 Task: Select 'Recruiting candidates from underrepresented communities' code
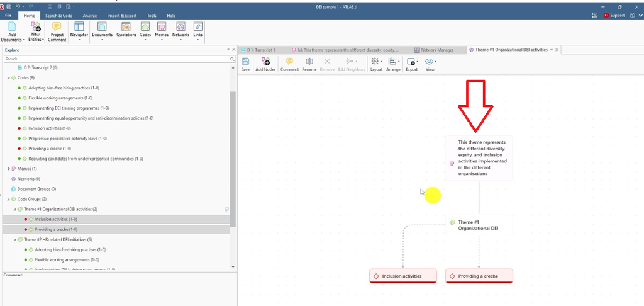(x=86, y=158)
